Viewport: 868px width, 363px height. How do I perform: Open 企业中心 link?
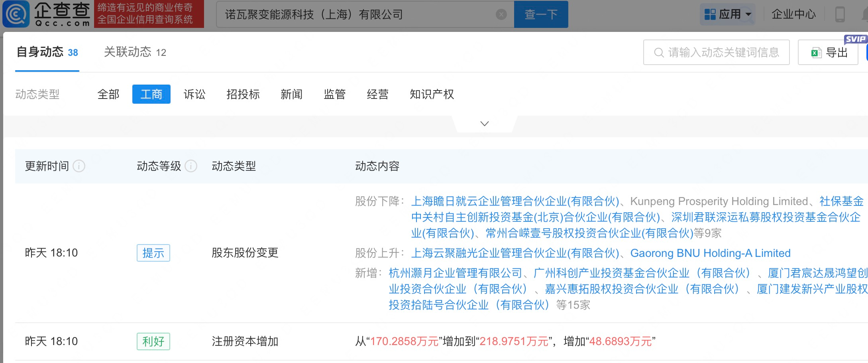coord(793,14)
